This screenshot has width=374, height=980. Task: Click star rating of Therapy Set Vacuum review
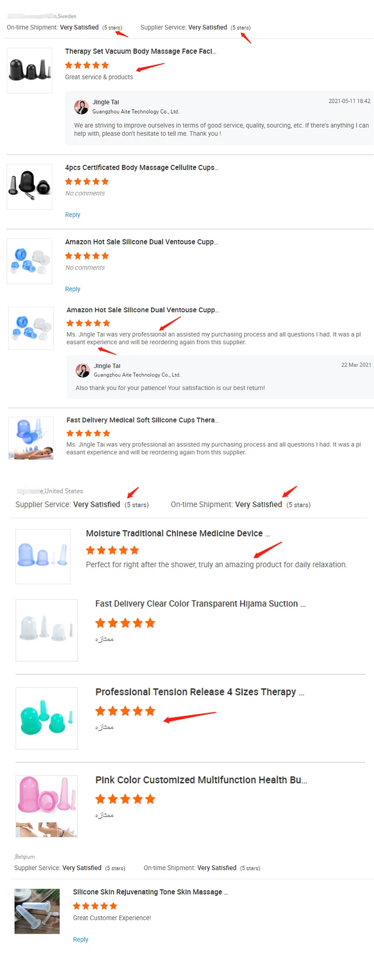pos(87,65)
